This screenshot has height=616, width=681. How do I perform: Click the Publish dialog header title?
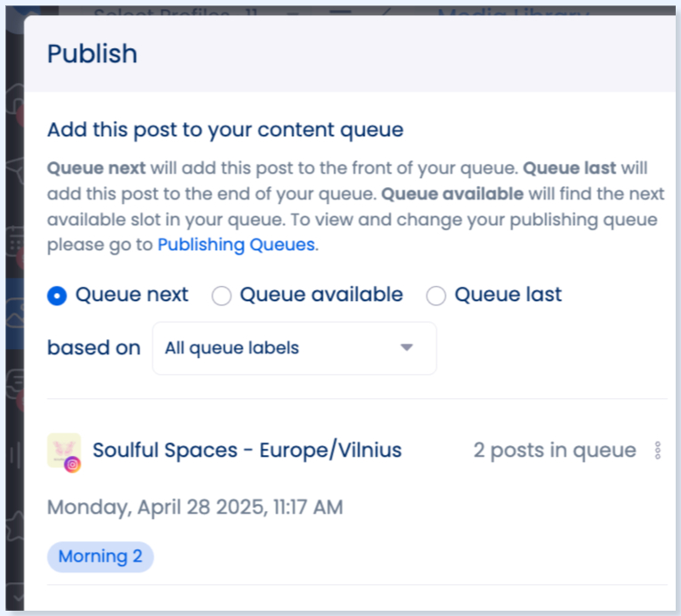tap(92, 53)
